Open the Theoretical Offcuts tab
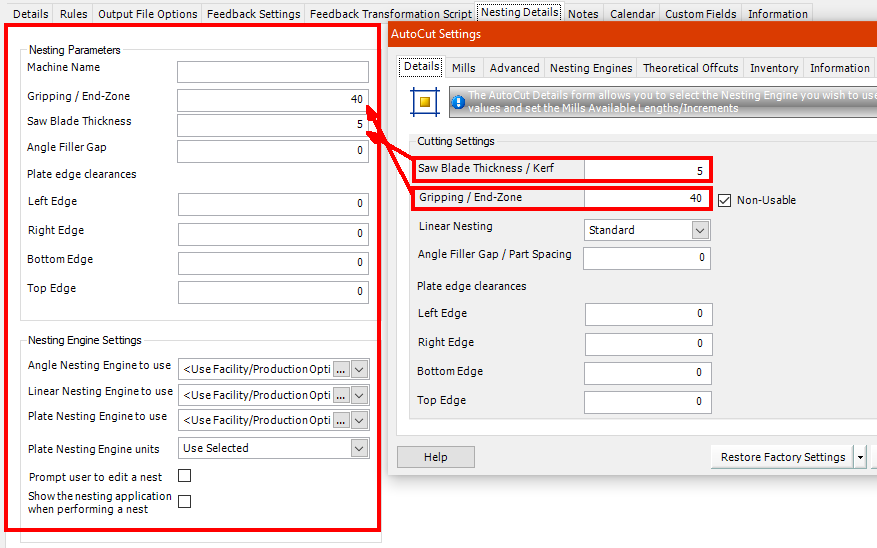This screenshot has height=548, width=877. point(690,68)
